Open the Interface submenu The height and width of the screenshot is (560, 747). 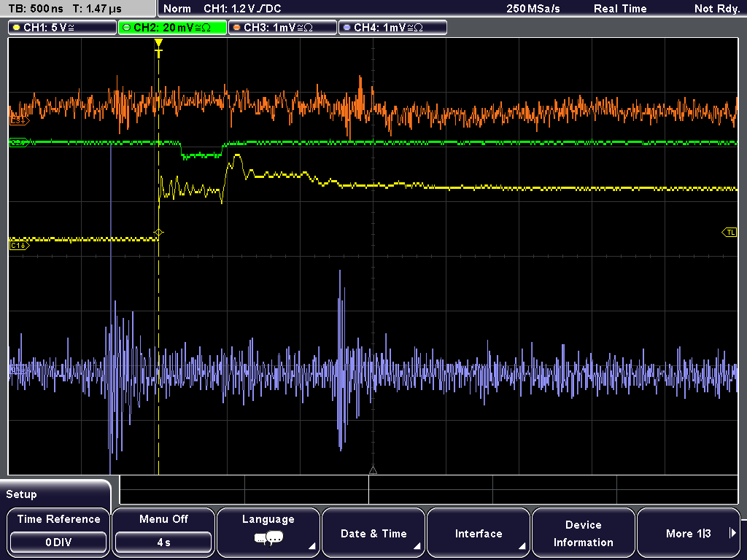coord(479,532)
